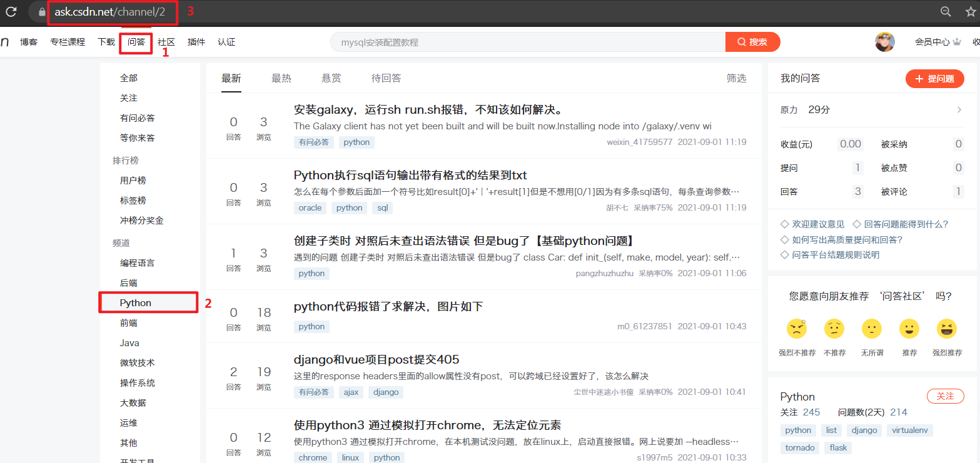
Task: Select the 大数据 channel
Action: 133,403
